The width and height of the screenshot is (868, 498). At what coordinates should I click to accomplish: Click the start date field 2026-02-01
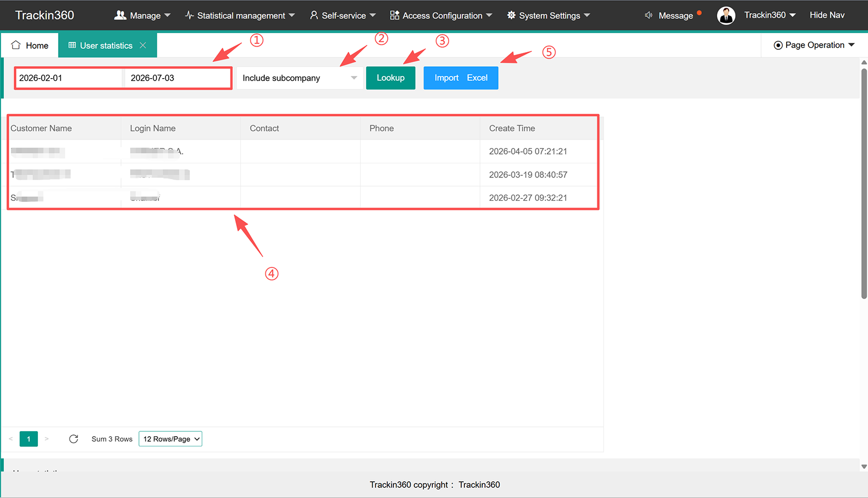click(x=69, y=78)
